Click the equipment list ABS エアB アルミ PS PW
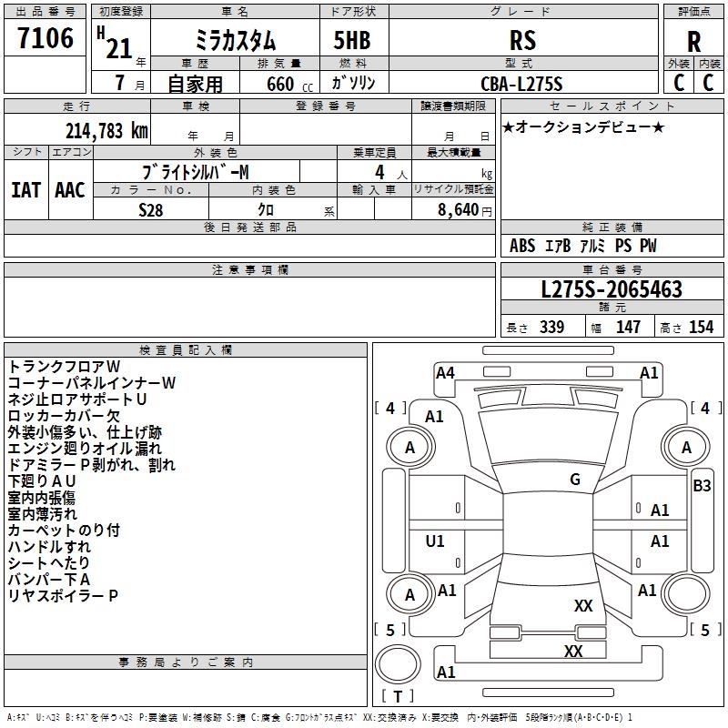The height and width of the screenshot is (728, 728). pos(582,246)
